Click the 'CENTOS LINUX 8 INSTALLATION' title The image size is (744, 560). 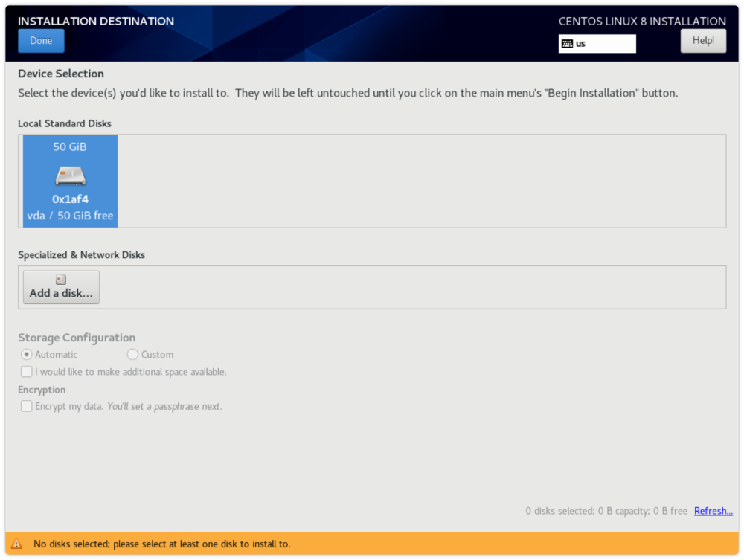point(642,22)
